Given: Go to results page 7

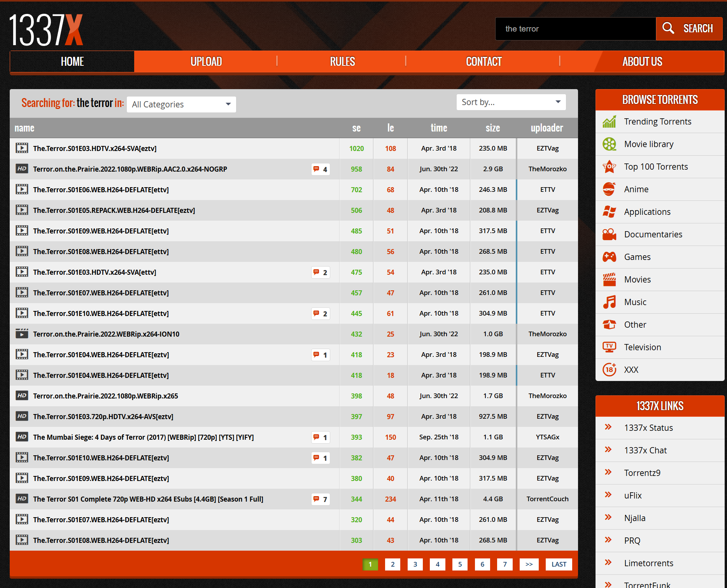Looking at the screenshot, I should pos(505,564).
